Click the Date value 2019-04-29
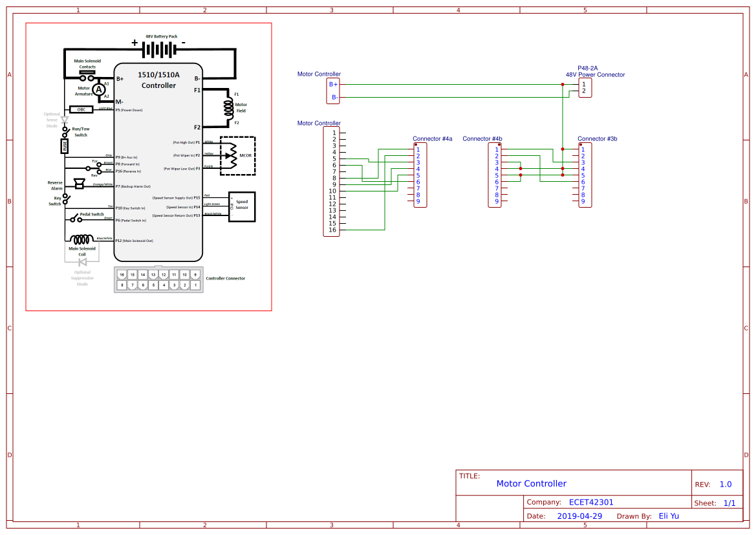Viewport: 756px width, 535px height. pyautogui.click(x=579, y=516)
